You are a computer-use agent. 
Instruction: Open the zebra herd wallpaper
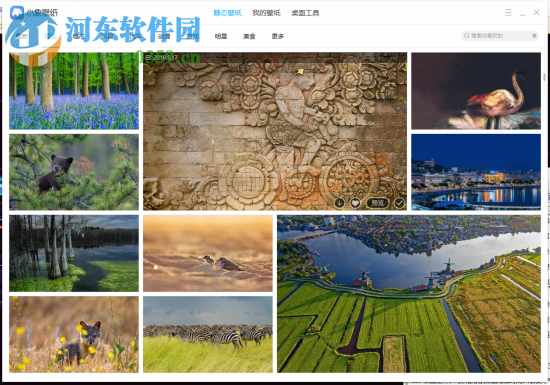point(208,335)
